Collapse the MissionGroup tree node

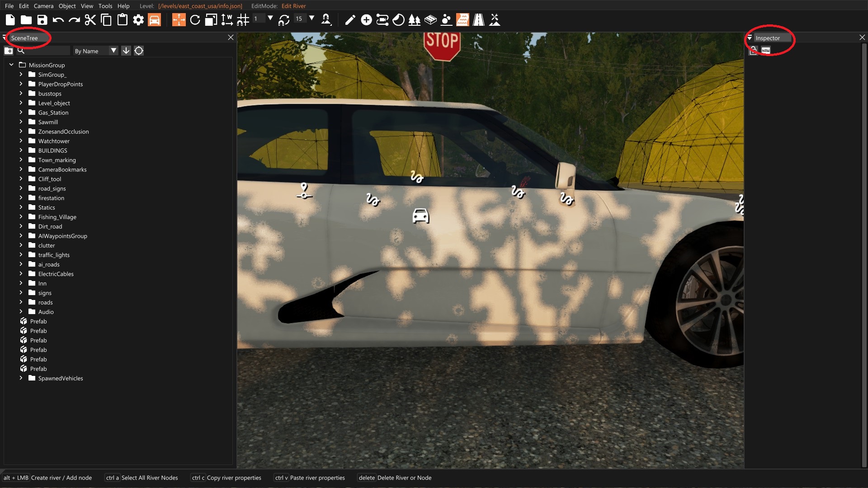[x=11, y=65]
